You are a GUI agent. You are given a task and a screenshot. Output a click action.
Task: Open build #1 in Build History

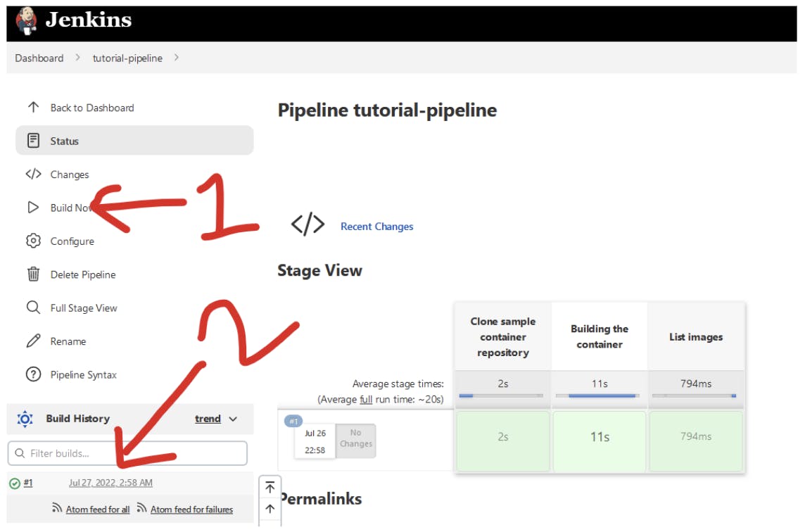(28, 483)
